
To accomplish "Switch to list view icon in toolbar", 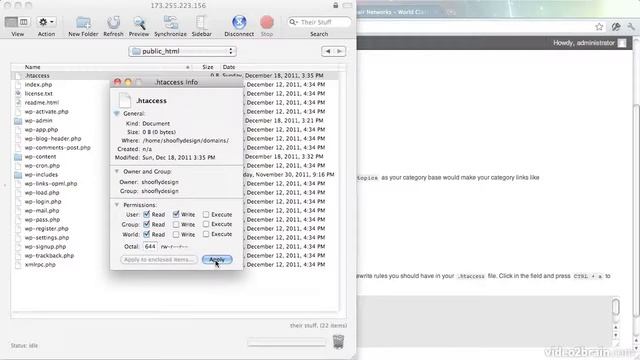I will click(11, 22).
